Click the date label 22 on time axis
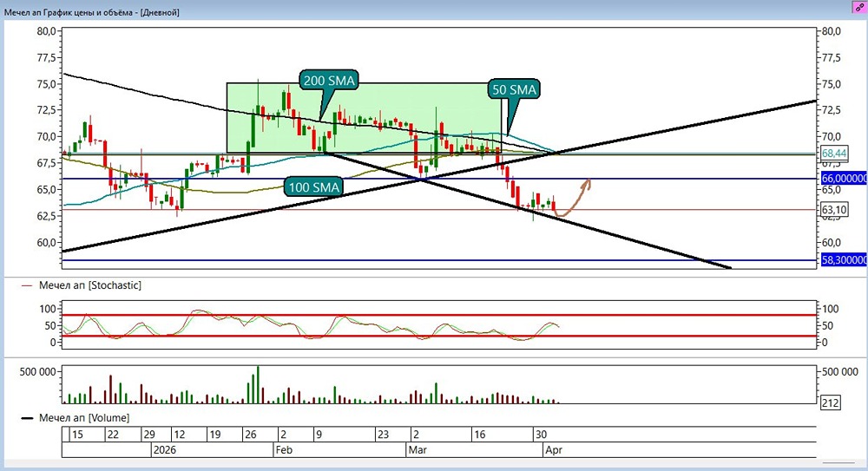 click(x=113, y=435)
